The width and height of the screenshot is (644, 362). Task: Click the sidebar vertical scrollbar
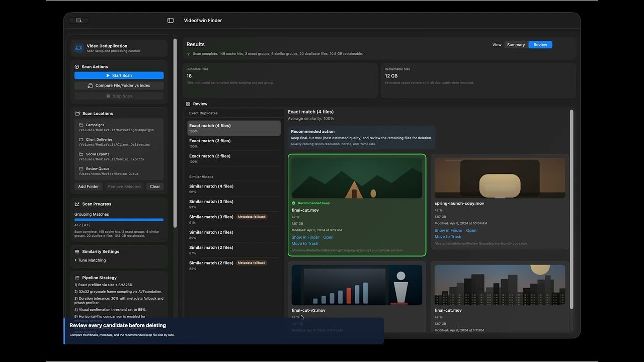175,133
